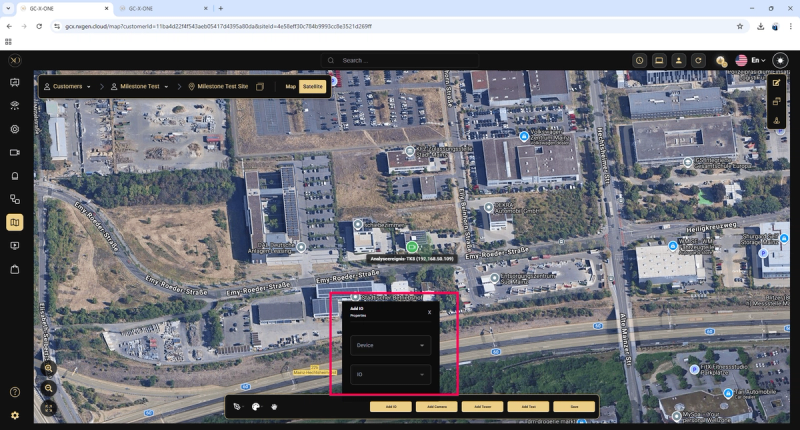Open a new browser tab
Screen dimensions: 800x430
[x=220, y=9]
